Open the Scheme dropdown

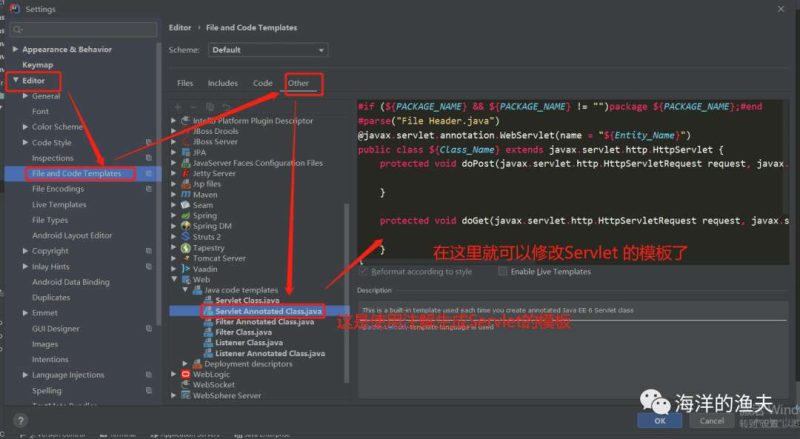(267, 50)
